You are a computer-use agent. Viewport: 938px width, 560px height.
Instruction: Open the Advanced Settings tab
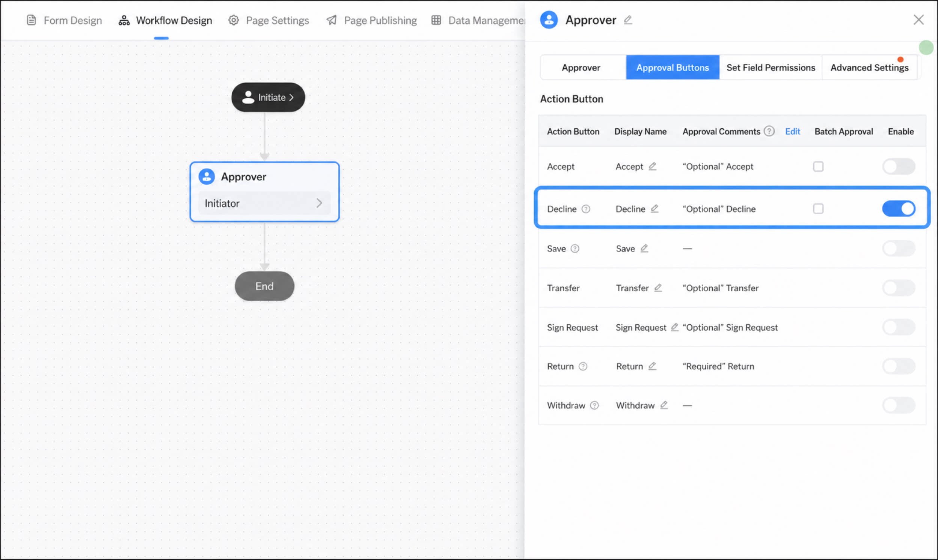[x=869, y=68]
